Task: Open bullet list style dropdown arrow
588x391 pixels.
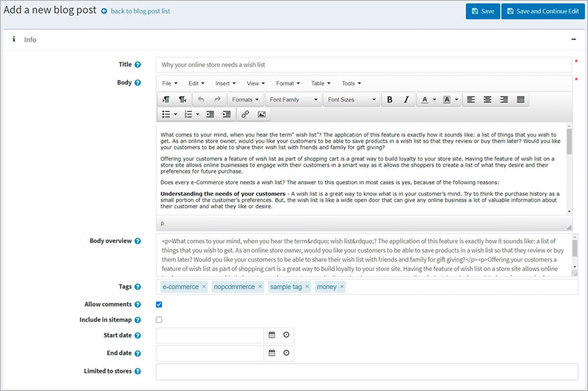Action: click(x=175, y=115)
